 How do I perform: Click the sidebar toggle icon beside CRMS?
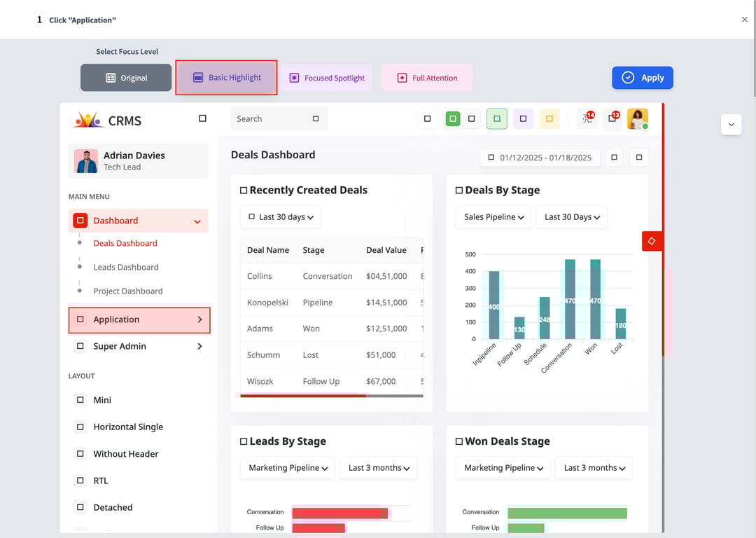click(x=202, y=118)
